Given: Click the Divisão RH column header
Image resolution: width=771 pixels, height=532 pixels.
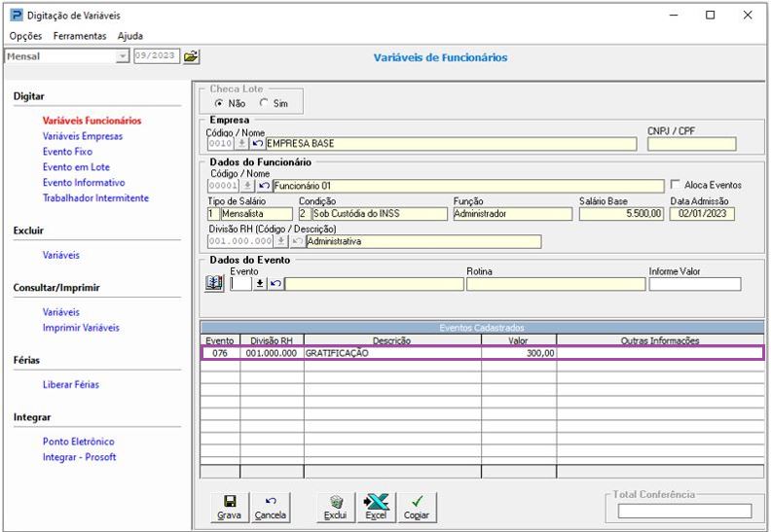Looking at the screenshot, I should pos(272,340).
